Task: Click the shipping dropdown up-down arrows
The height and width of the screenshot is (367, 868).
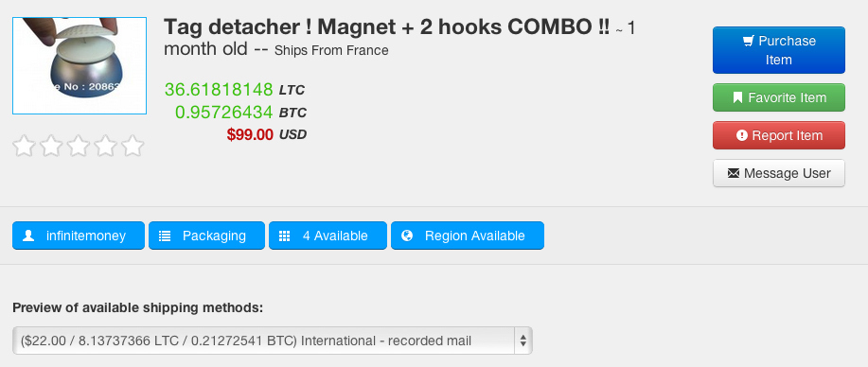Action: click(523, 341)
